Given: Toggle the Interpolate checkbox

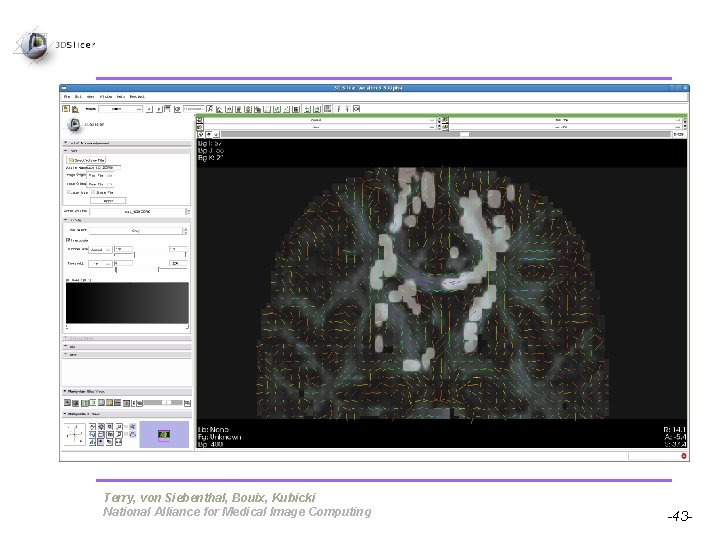Looking at the screenshot, I should (68, 240).
